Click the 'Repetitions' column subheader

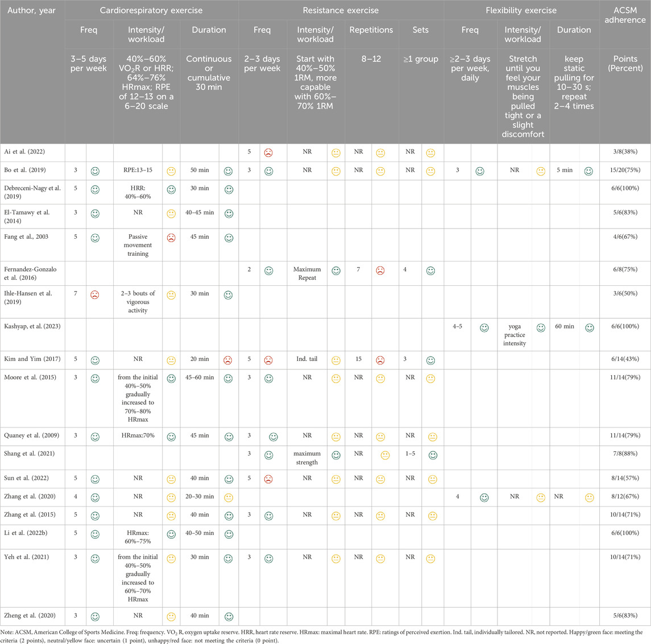click(x=371, y=30)
